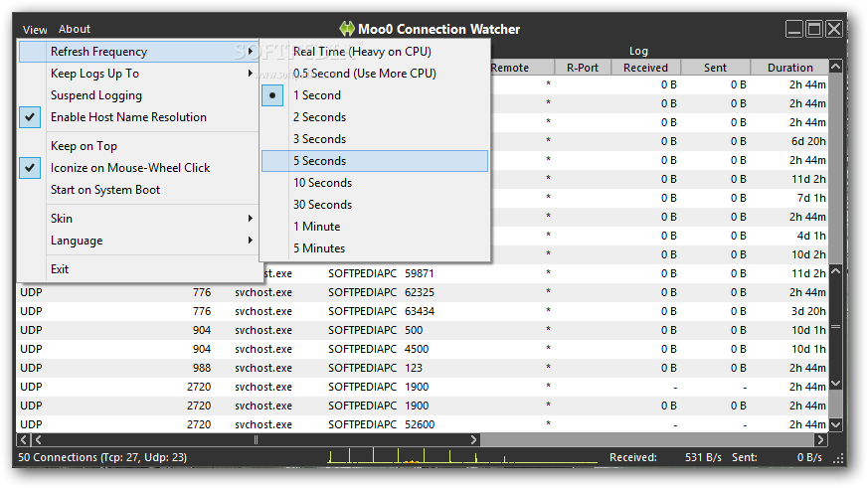Screen dimensions: 868x488
Task: Choose the 10 Seconds option
Action: [375, 183]
